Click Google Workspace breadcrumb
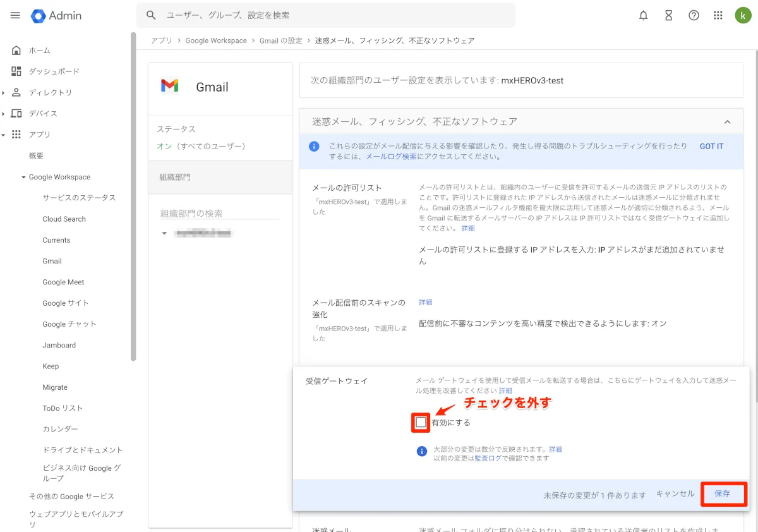The width and height of the screenshot is (758, 532). pyautogui.click(x=216, y=40)
